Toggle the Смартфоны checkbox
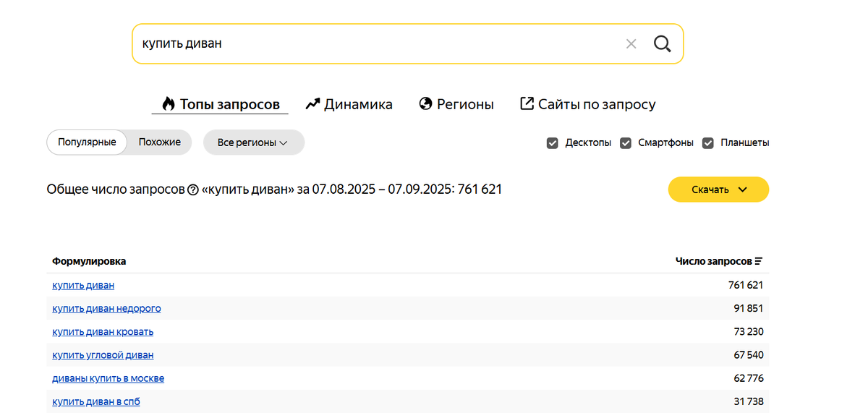This screenshot has width=868, height=413. (626, 143)
